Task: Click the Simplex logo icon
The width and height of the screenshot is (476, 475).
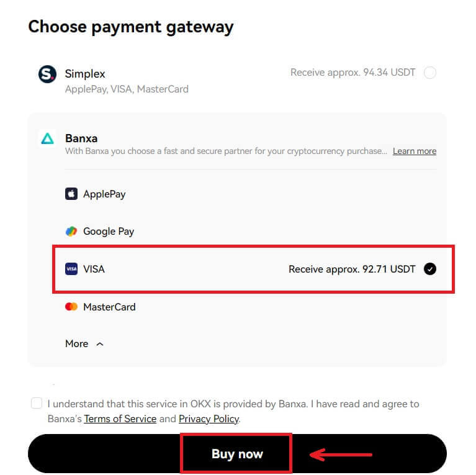Action: point(47,74)
